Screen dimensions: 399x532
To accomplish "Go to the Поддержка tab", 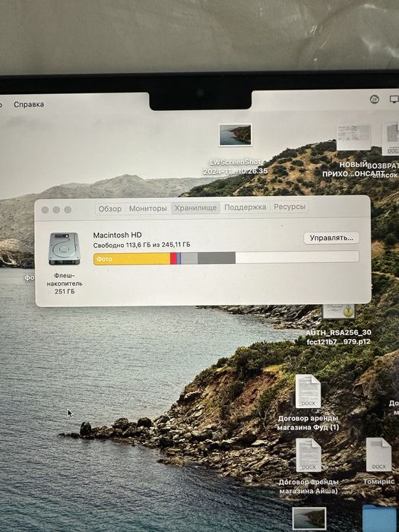I will 245,207.
